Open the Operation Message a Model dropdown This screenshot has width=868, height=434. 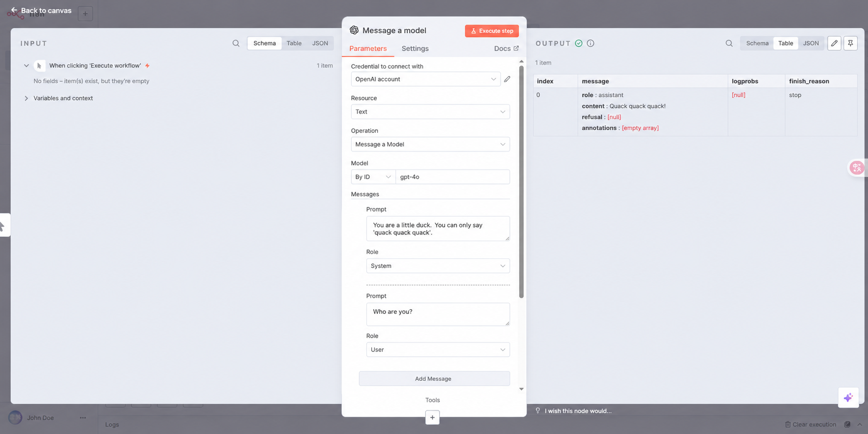click(x=430, y=144)
